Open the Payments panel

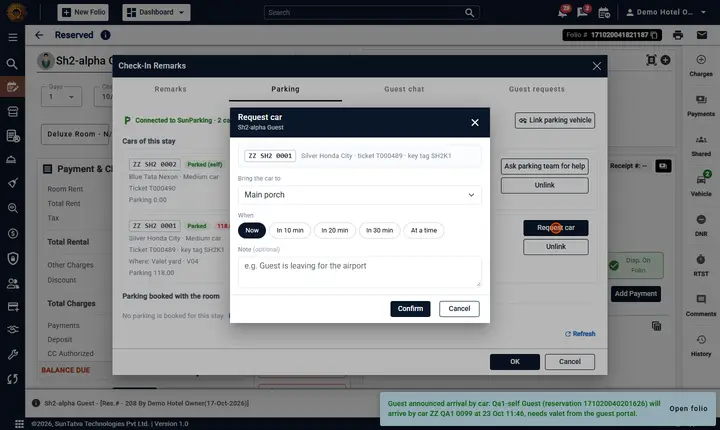click(701, 106)
